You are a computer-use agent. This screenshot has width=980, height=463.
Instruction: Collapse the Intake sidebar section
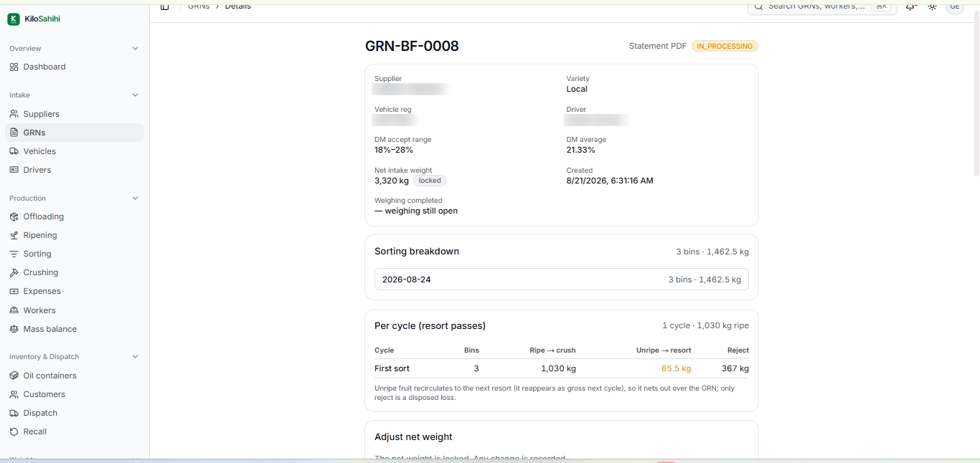[x=136, y=95]
